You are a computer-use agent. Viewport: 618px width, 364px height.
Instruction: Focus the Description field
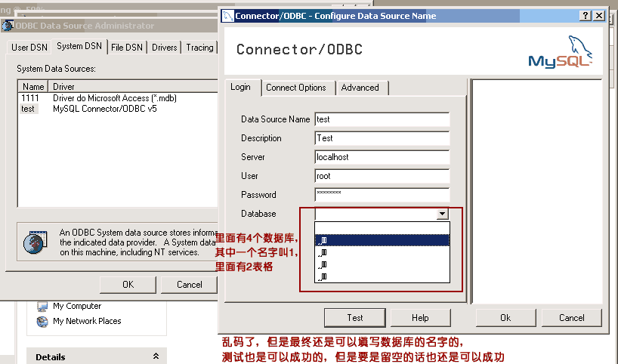click(x=382, y=138)
